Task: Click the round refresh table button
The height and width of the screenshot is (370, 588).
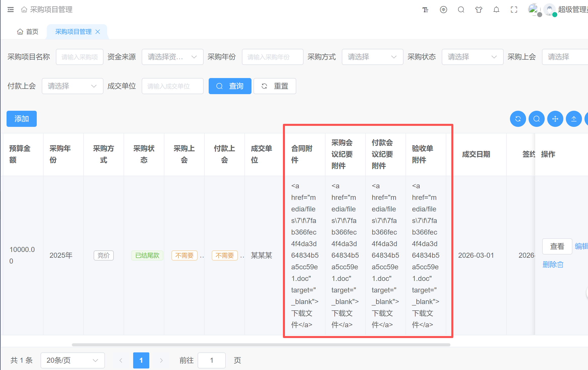Action: click(518, 119)
